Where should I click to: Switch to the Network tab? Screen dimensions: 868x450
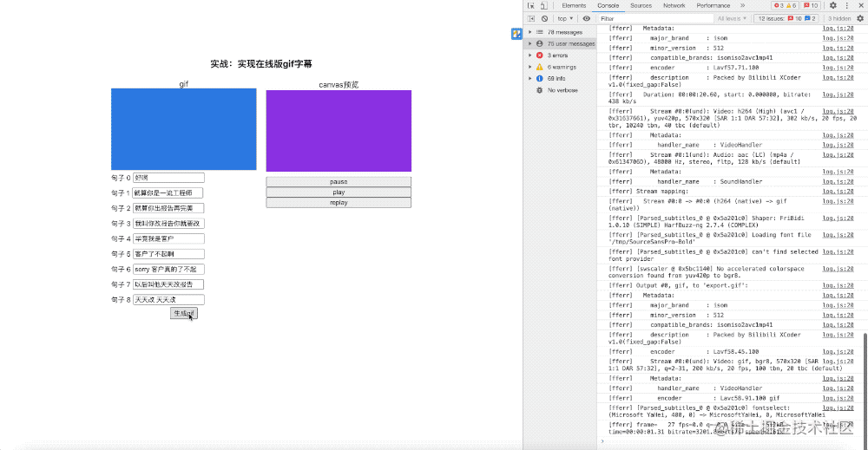[674, 5]
